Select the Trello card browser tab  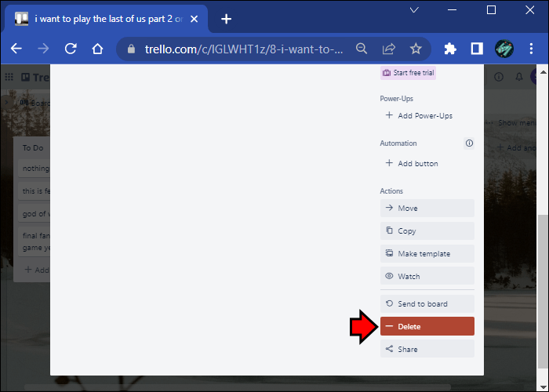pos(106,19)
